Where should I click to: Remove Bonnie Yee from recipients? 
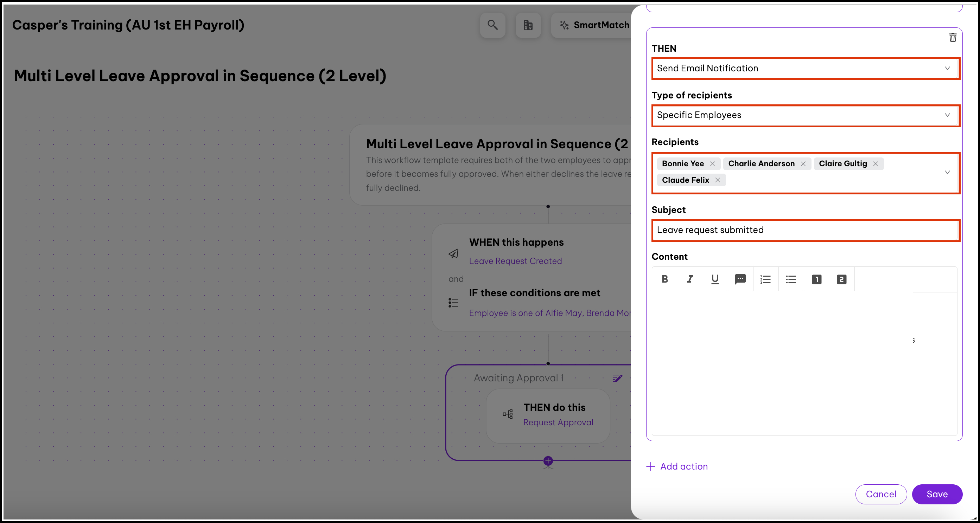pos(713,164)
